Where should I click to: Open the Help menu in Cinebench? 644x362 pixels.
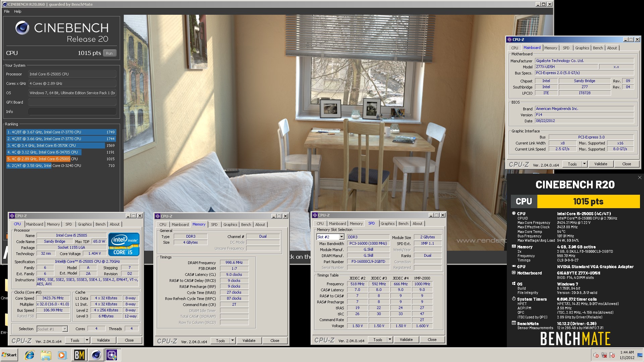[x=18, y=11]
